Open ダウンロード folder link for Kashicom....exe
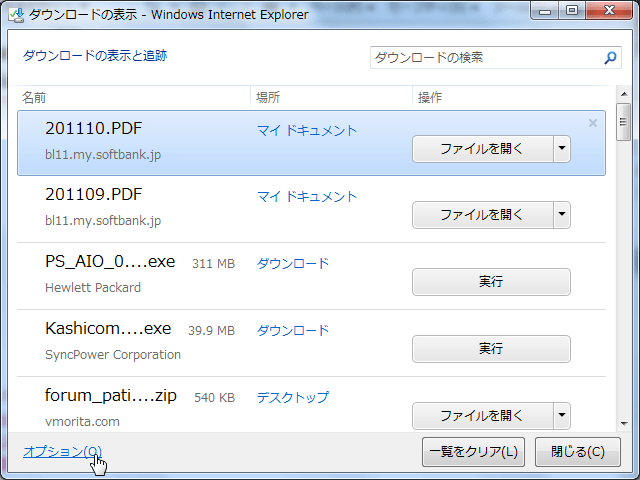 (x=293, y=330)
